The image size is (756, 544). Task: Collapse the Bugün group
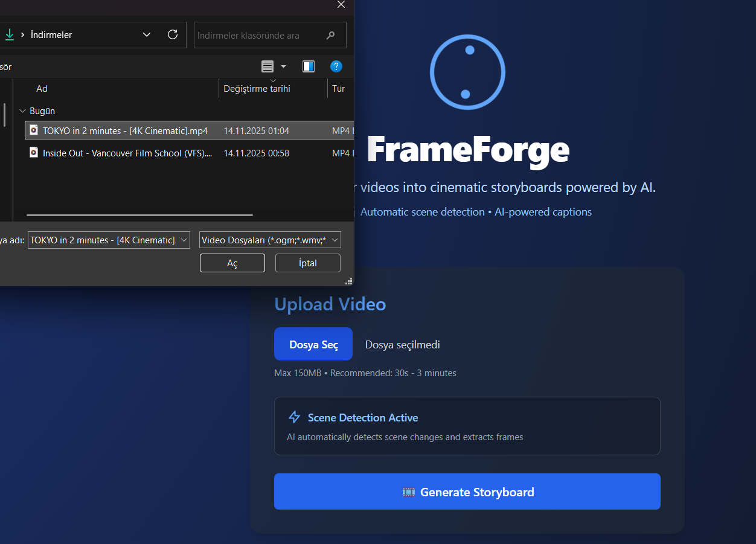coord(22,111)
